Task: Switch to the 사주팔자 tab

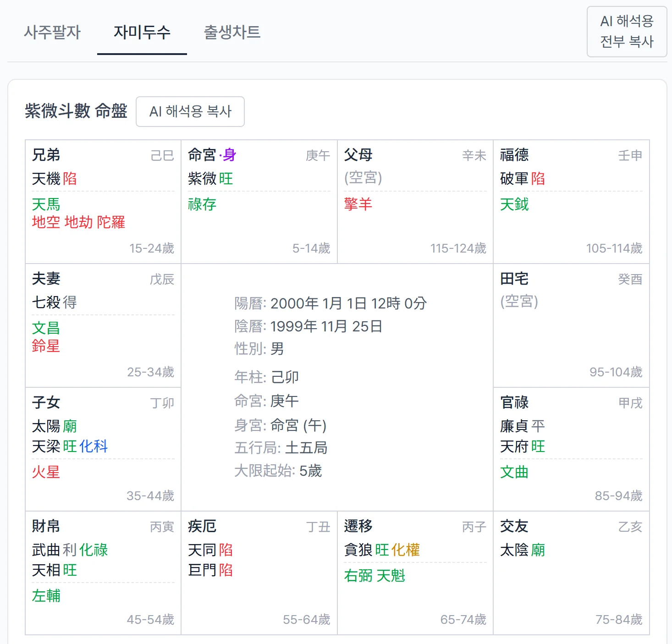Action: click(x=53, y=33)
